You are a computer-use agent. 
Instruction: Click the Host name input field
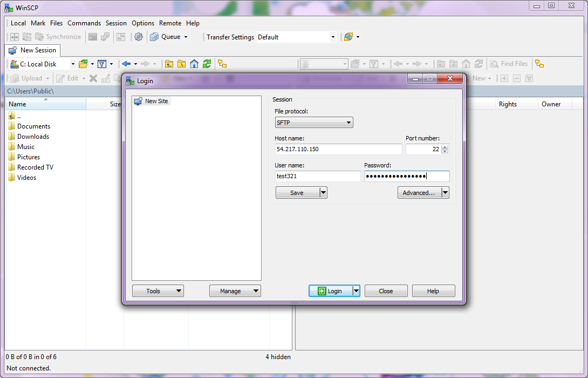coord(338,149)
